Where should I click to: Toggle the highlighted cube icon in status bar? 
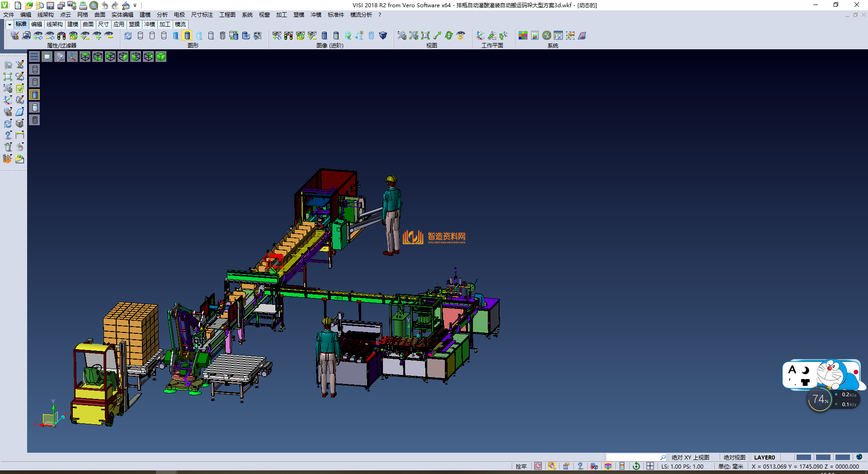coord(608,466)
